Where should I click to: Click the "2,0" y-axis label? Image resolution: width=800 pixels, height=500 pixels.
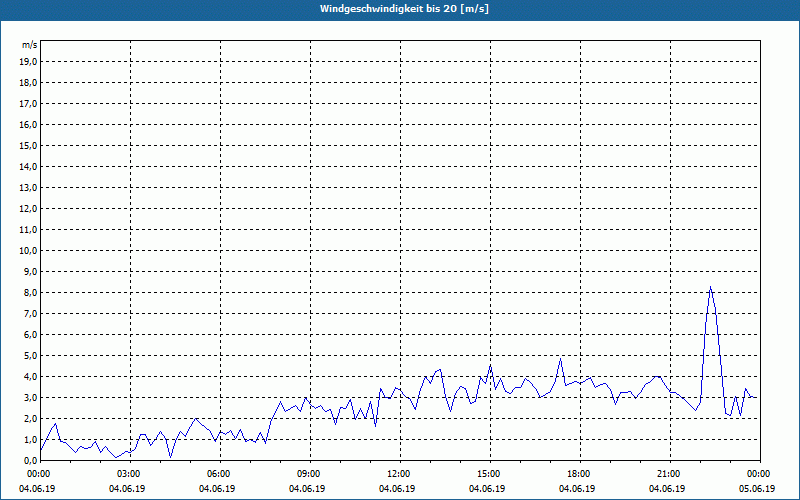tap(30, 419)
